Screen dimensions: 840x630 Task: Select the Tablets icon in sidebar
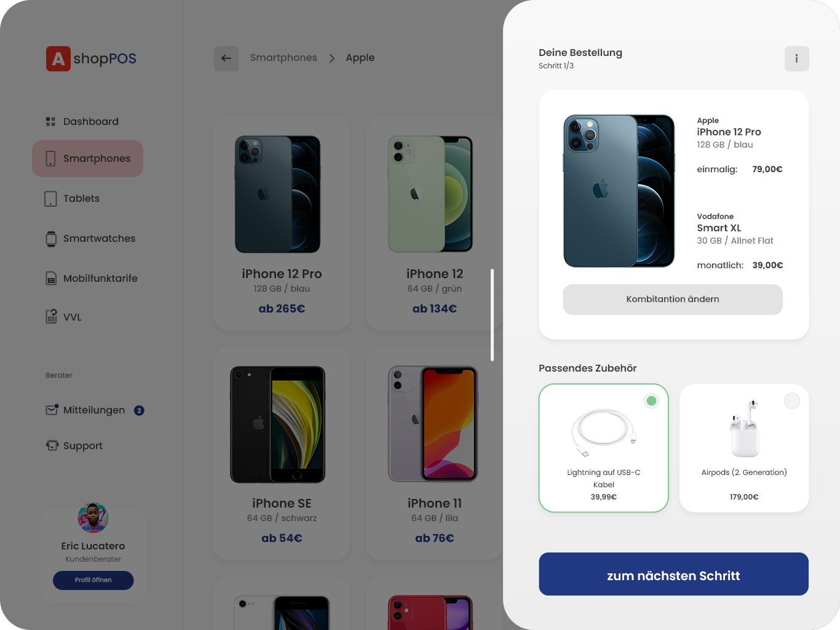(51, 199)
